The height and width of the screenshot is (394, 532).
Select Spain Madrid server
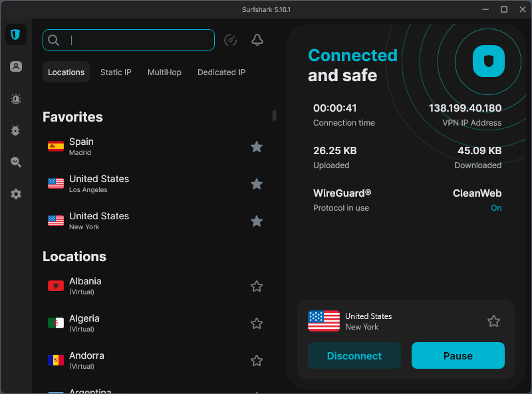click(156, 147)
